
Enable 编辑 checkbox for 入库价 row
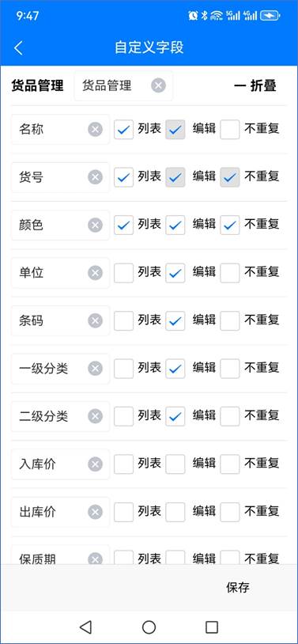(175, 464)
